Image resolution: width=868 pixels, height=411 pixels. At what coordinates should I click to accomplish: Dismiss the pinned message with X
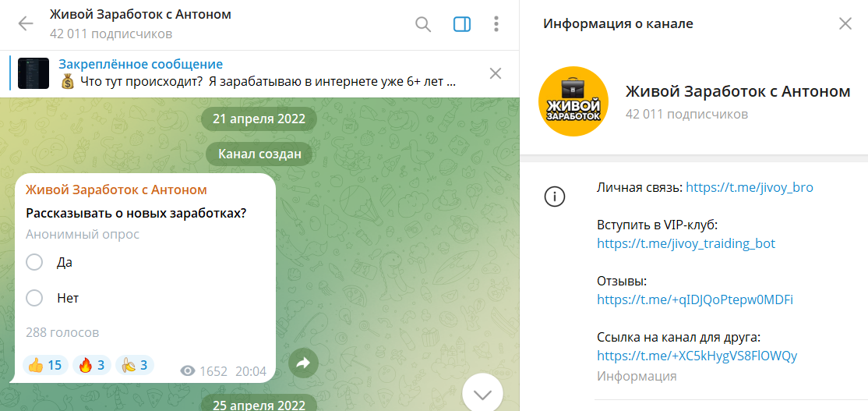(x=496, y=73)
